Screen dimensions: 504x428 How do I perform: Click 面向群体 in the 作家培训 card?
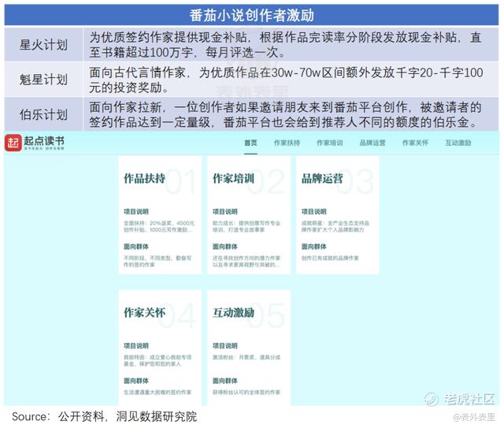click(x=225, y=247)
